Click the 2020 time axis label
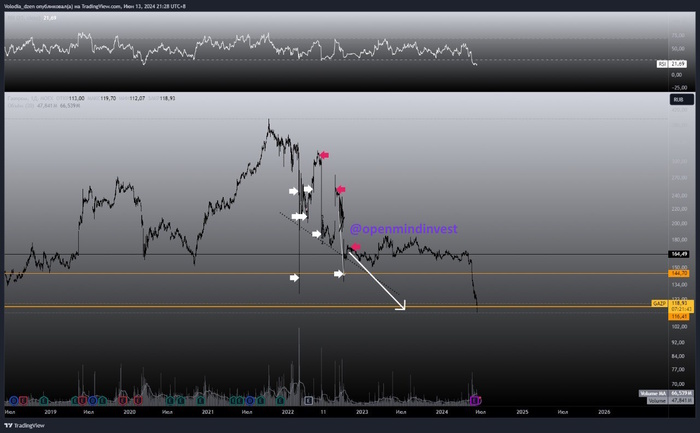 pyautogui.click(x=129, y=412)
